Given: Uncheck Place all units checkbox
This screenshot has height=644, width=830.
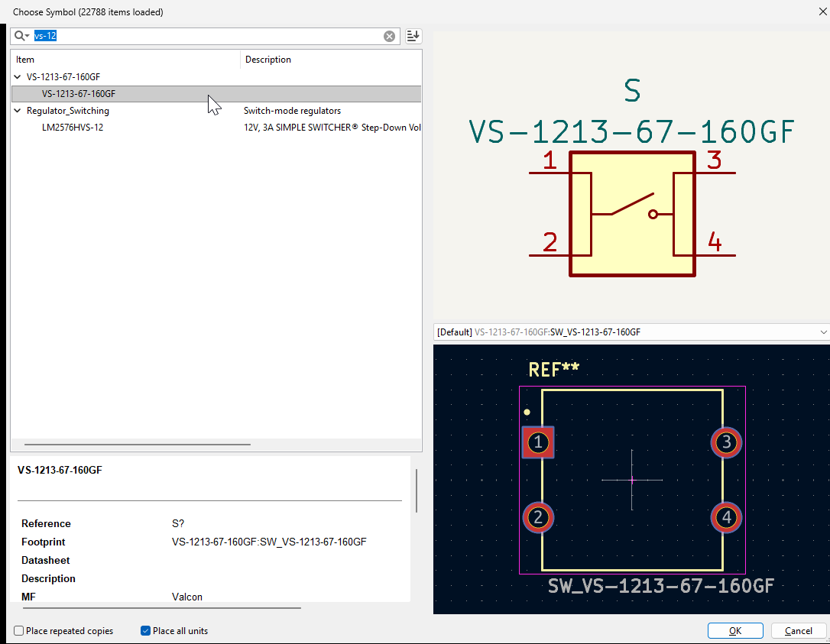Looking at the screenshot, I should tap(145, 631).
